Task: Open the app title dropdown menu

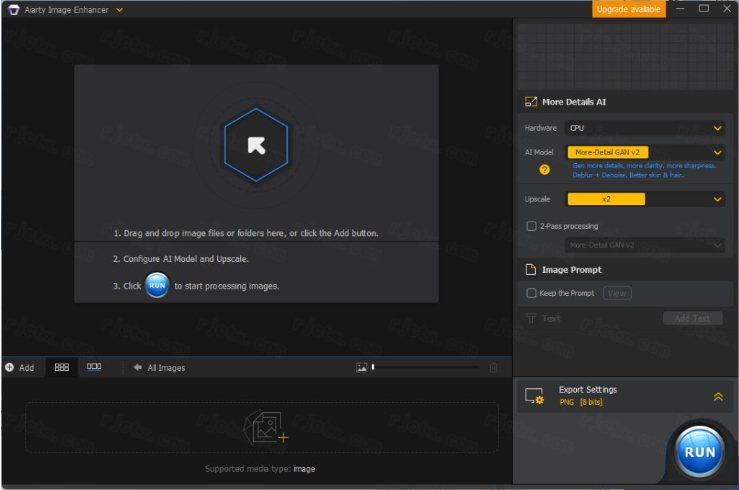Action: point(120,9)
